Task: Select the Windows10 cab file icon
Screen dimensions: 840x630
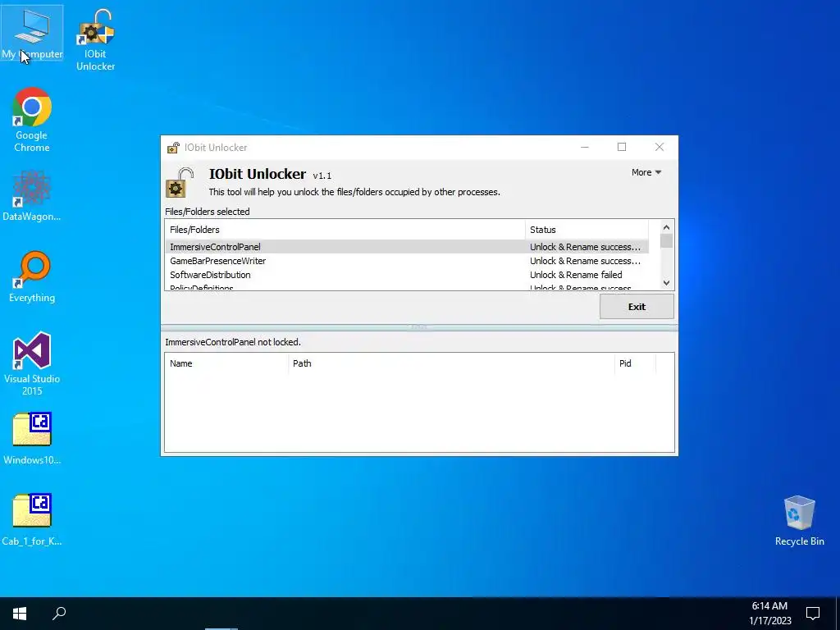Action: coord(32,438)
